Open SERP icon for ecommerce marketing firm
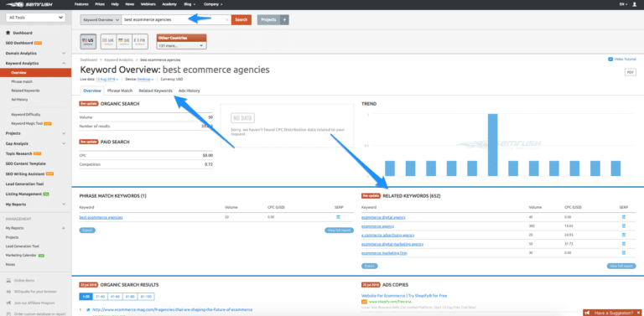This screenshot has width=644, height=316. [624, 253]
